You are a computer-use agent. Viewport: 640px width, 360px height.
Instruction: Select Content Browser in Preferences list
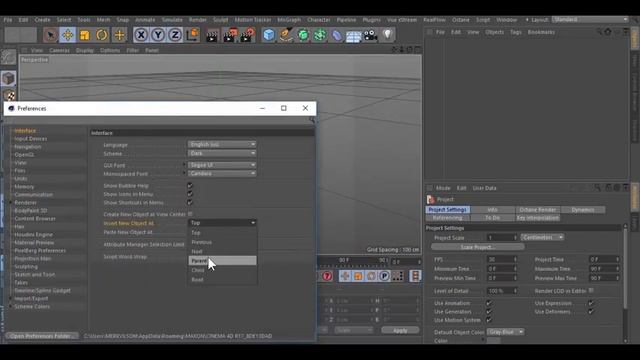(35, 219)
